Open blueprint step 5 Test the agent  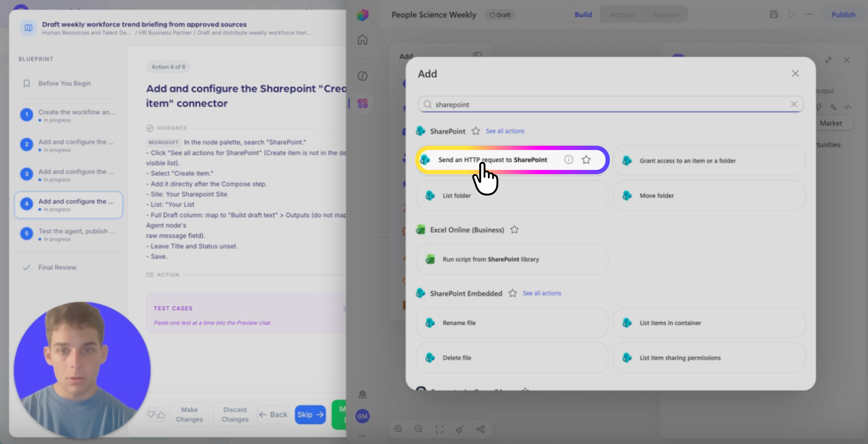[x=69, y=234]
